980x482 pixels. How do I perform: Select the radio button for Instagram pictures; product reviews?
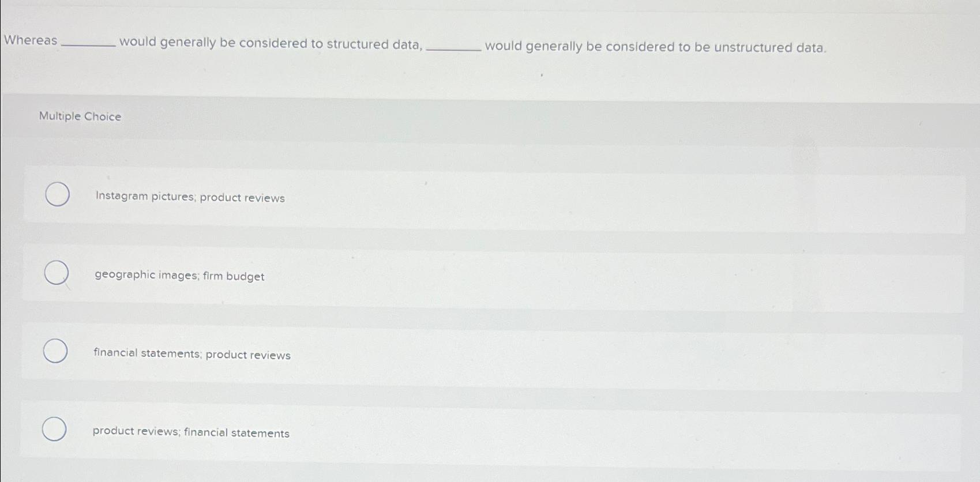coord(57,195)
